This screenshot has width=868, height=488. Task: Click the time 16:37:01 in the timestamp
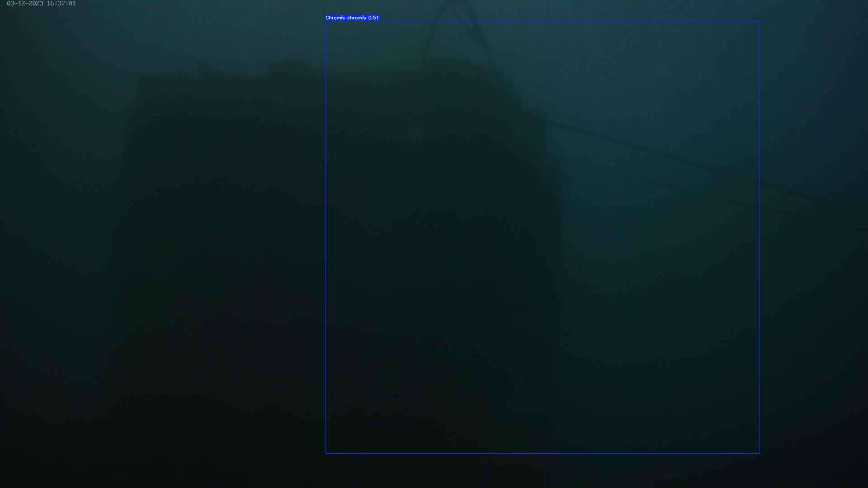(x=61, y=4)
